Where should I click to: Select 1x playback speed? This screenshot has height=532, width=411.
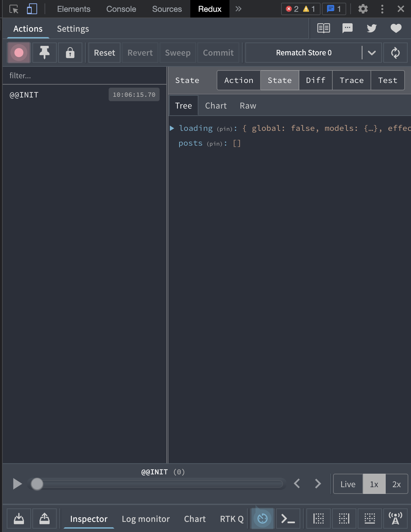tap(374, 484)
